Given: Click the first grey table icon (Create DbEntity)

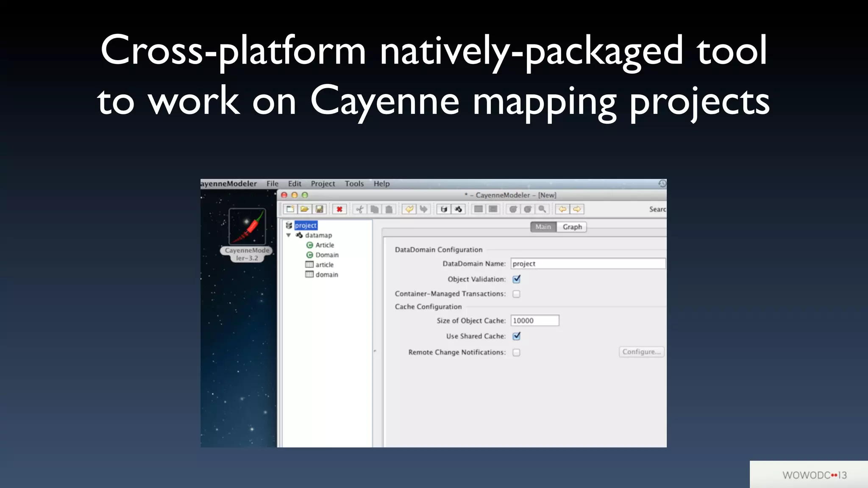Looking at the screenshot, I should 478,209.
